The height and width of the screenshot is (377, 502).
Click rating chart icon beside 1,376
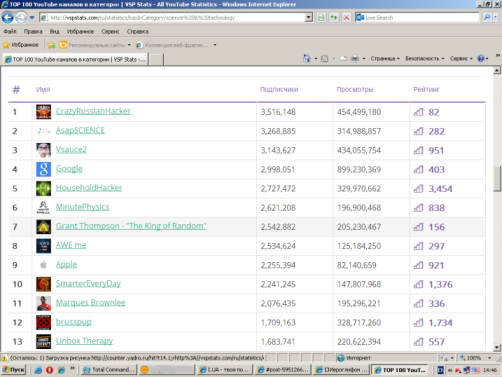(418, 284)
